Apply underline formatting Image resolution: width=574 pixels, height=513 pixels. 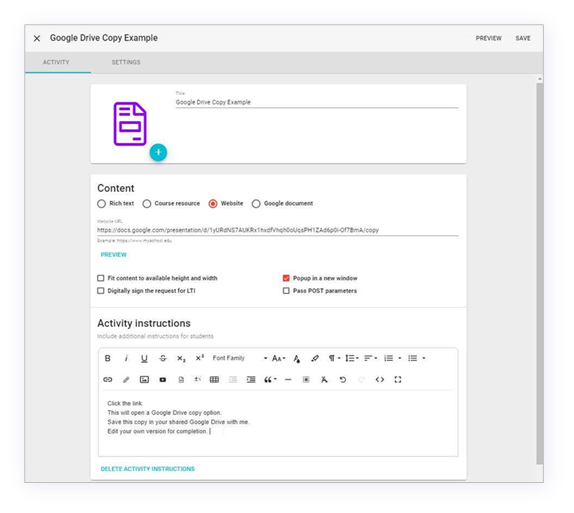[x=144, y=358]
